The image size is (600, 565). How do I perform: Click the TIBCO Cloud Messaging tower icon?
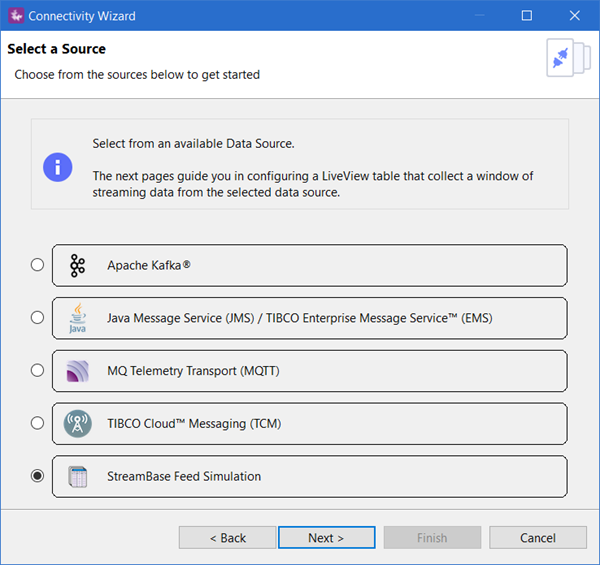coord(78,424)
